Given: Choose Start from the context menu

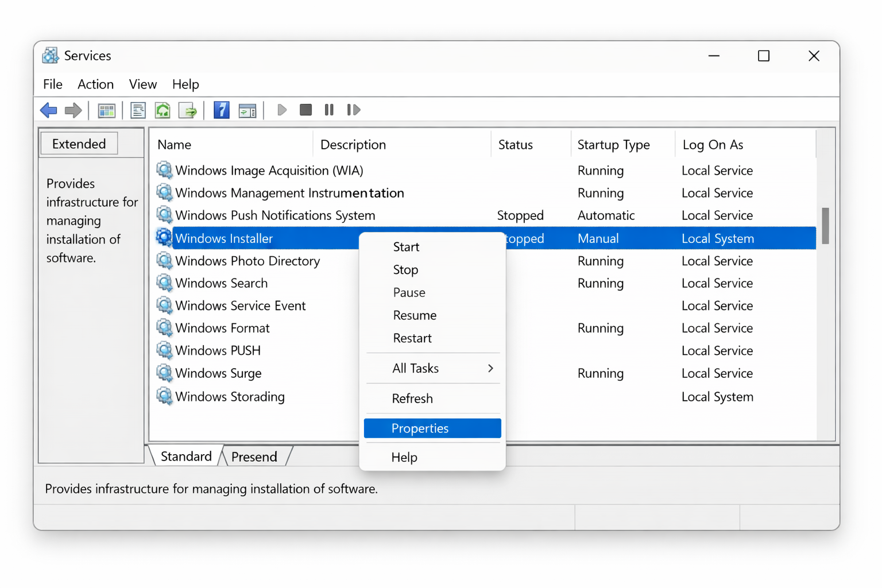Looking at the screenshot, I should click(432, 247).
